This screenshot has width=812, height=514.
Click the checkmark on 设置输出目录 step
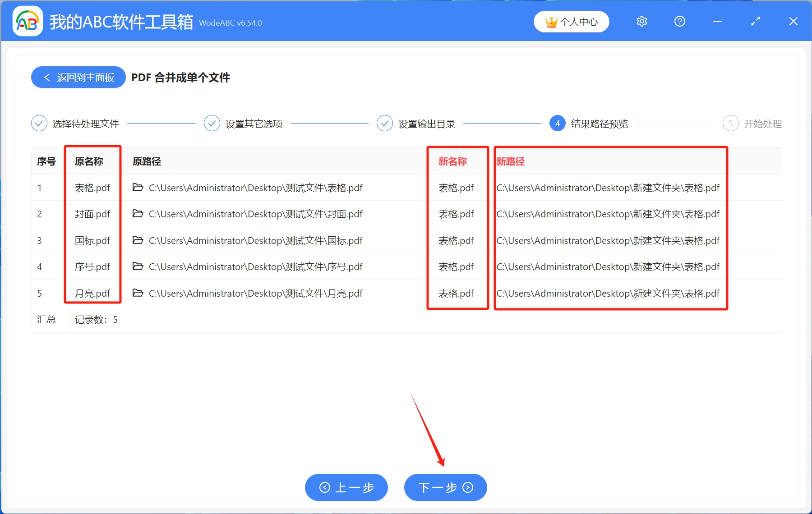[x=384, y=123]
